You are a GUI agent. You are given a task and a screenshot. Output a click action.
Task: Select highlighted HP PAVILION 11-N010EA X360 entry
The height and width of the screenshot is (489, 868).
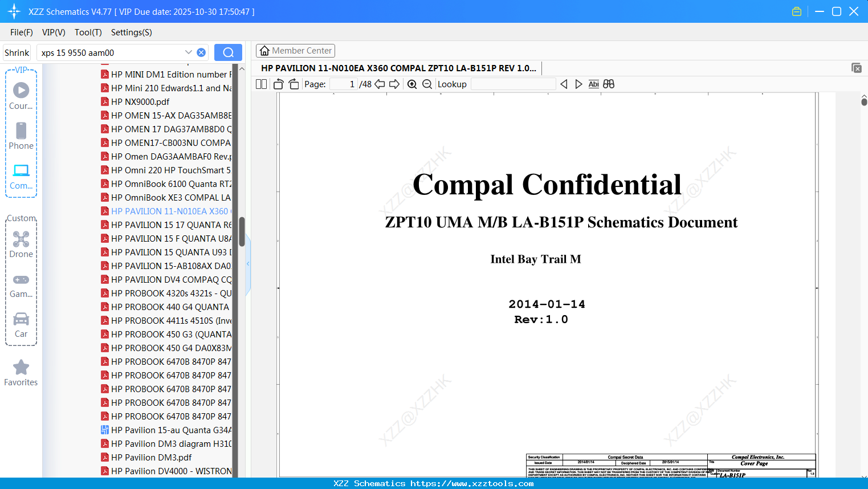166,211
